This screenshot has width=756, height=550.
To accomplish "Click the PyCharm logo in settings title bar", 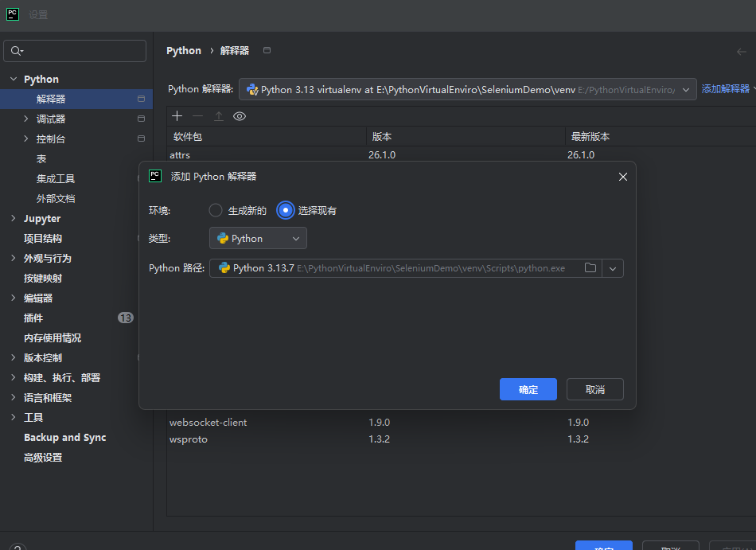I will (x=13, y=14).
